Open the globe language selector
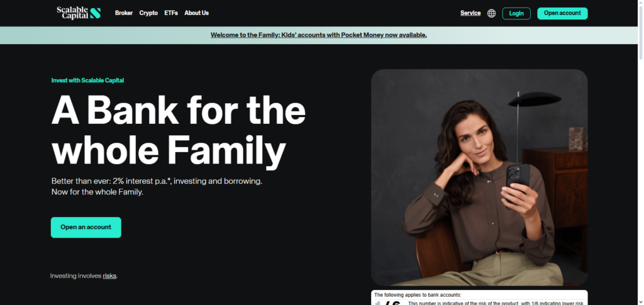The image size is (644, 305). (491, 13)
